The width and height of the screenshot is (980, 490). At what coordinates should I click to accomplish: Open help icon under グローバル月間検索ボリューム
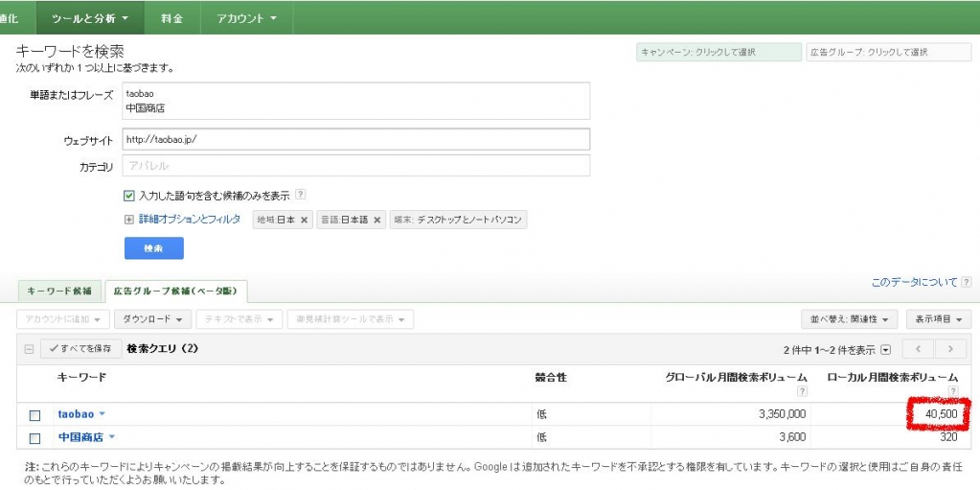click(802, 391)
